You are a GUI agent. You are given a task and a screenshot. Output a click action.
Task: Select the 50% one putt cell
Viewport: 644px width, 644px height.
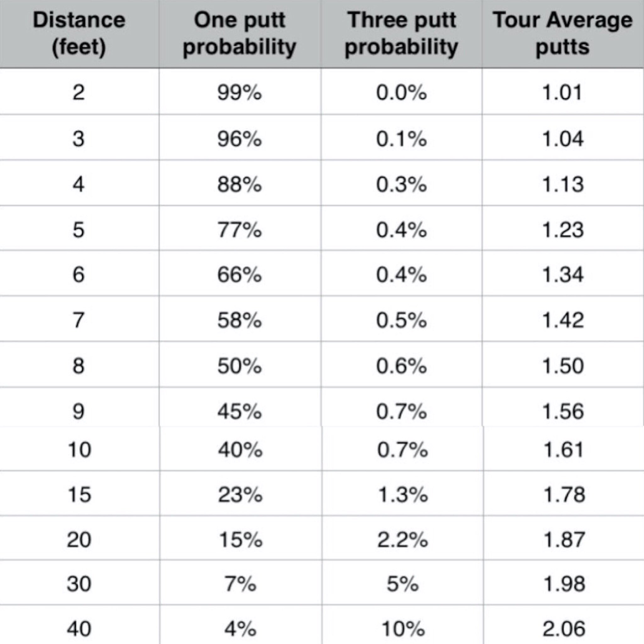click(240, 365)
